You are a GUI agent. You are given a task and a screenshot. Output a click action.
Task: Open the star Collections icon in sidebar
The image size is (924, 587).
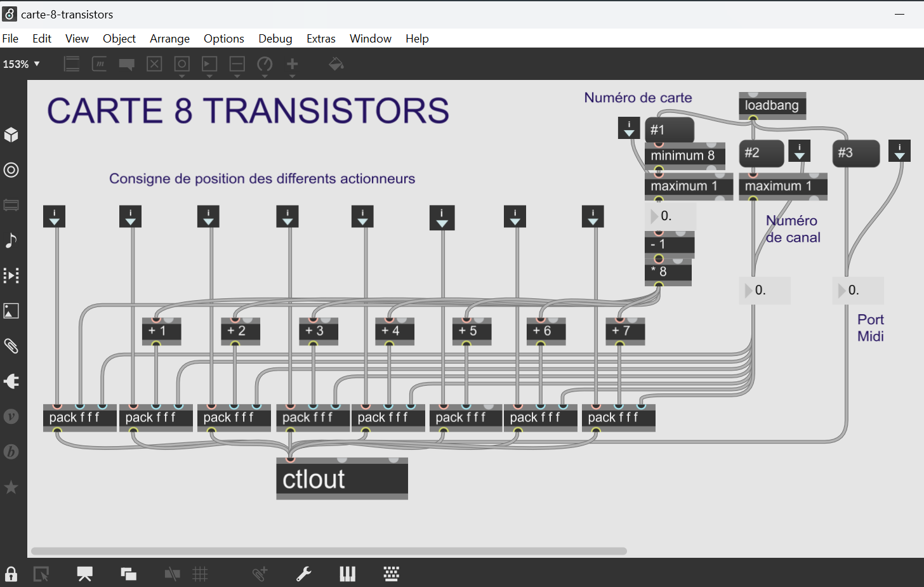pos(11,487)
